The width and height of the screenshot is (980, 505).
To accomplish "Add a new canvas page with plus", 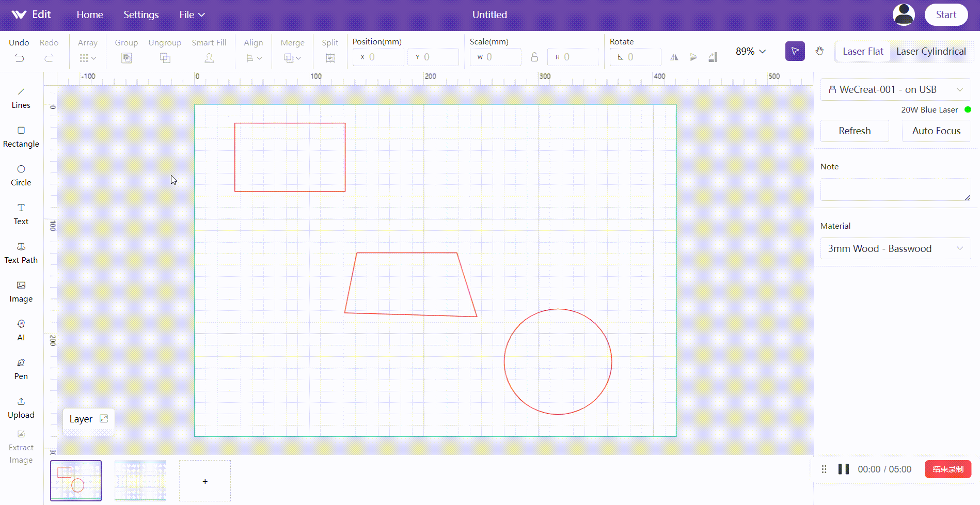I will click(205, 481).
